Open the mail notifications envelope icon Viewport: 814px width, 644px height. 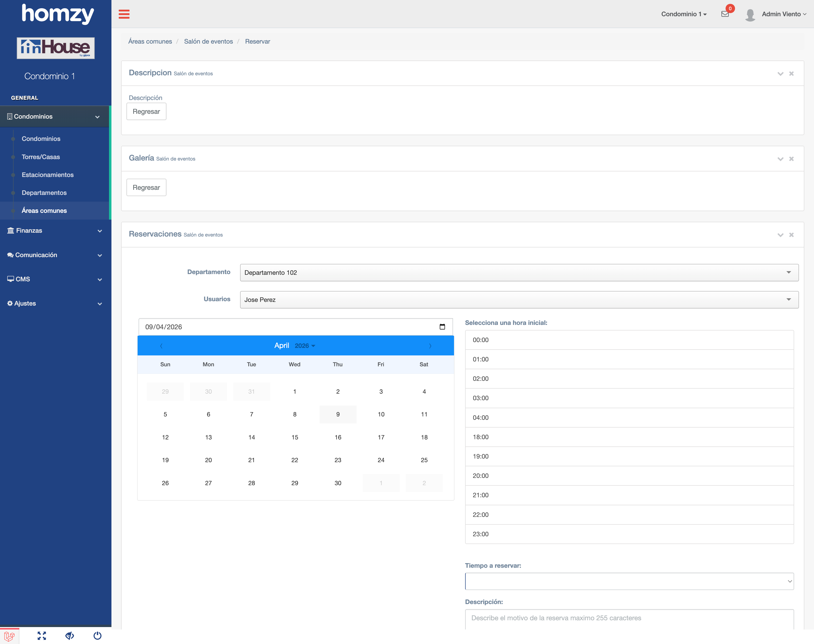pos(725,14)
